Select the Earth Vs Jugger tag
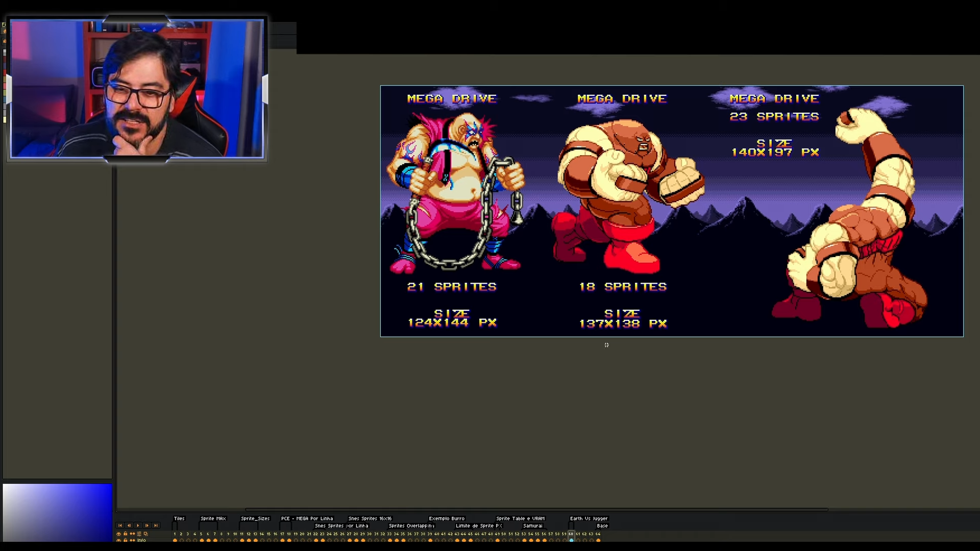Screen dimensions: 980x551 [x=589, y=518]
